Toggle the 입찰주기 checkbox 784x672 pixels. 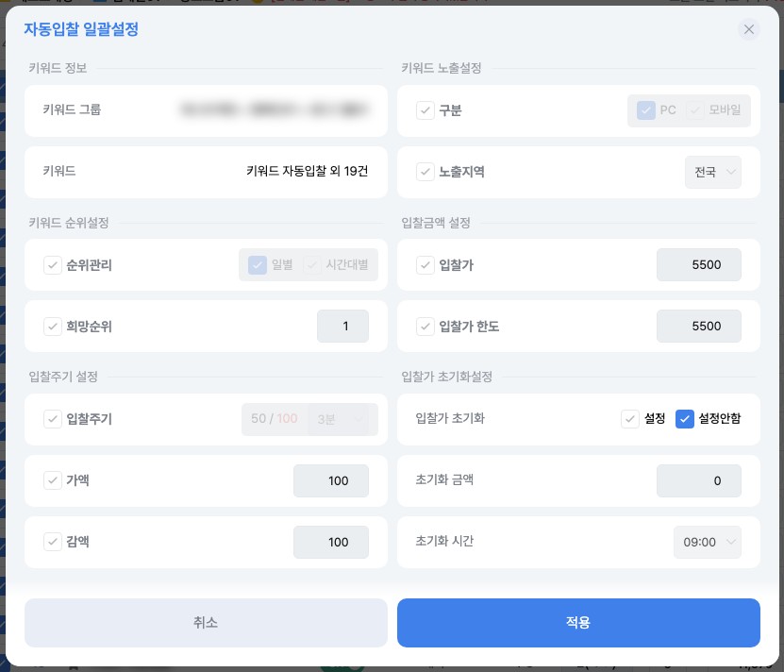point(53,419)
